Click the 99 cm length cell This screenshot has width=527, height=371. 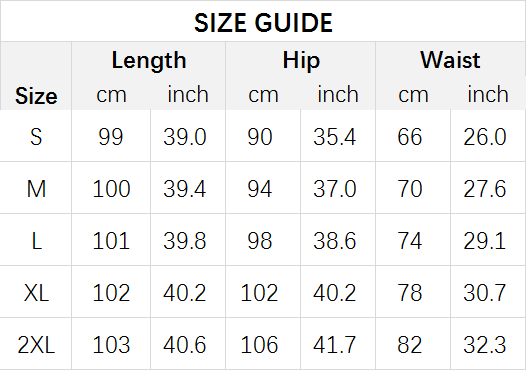111,137
